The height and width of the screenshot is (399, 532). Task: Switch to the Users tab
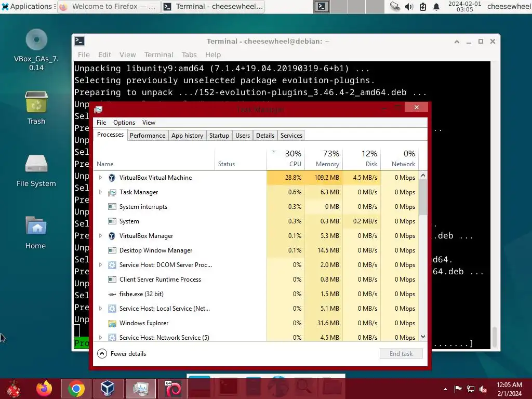(243, 136)
